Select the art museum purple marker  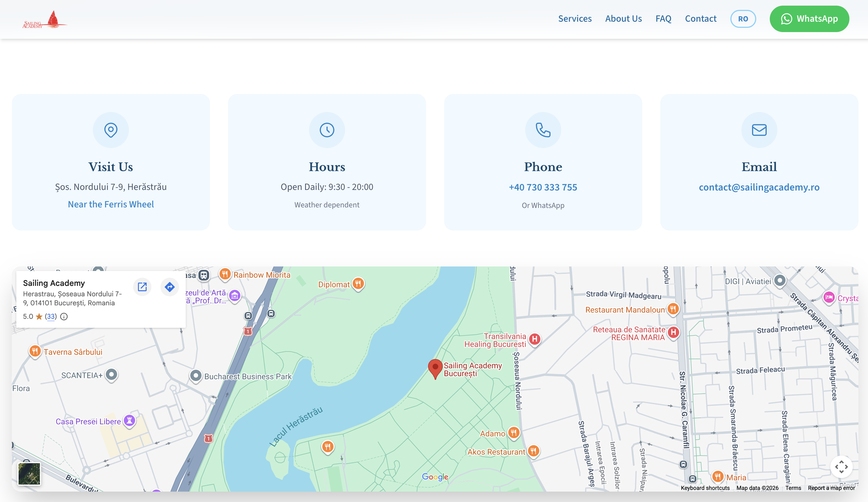coord(235,296)
